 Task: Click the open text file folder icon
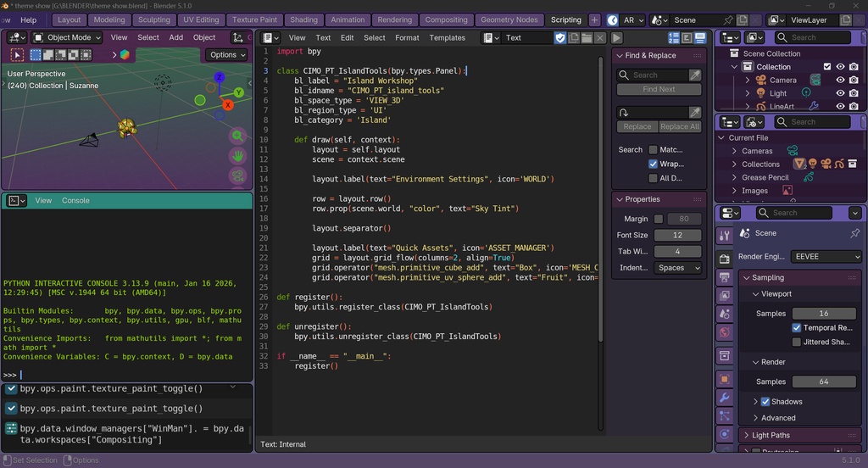(x=587, y=37)
